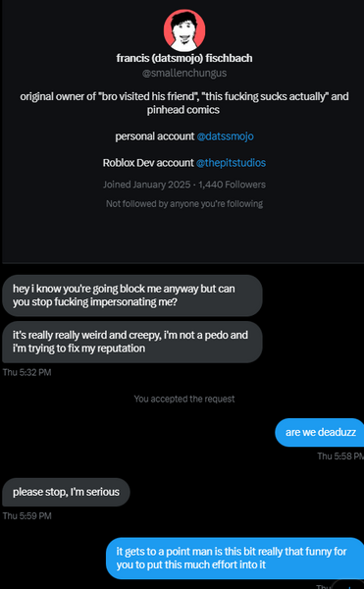This screenshot has width=364, height=589.
Task: Open the round profile avatar picture
Action: pyautogui.click(x=184, y=30)
